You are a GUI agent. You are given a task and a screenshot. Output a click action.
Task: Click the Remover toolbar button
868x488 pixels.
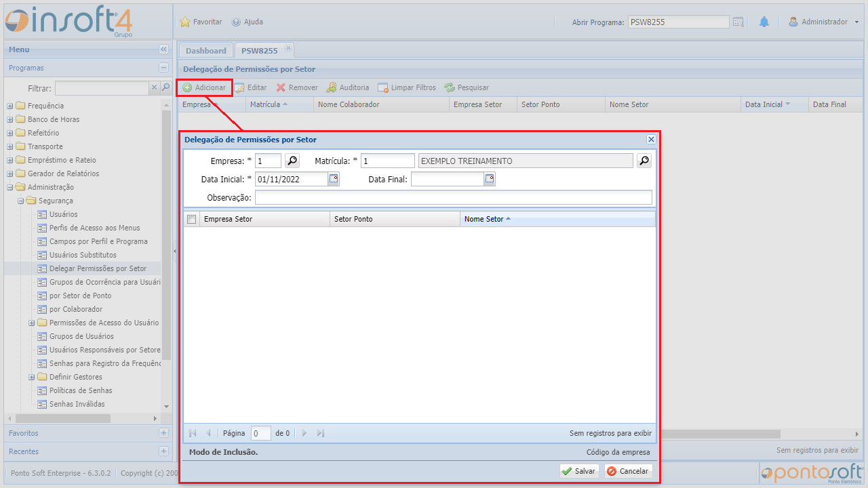point(297,87)
